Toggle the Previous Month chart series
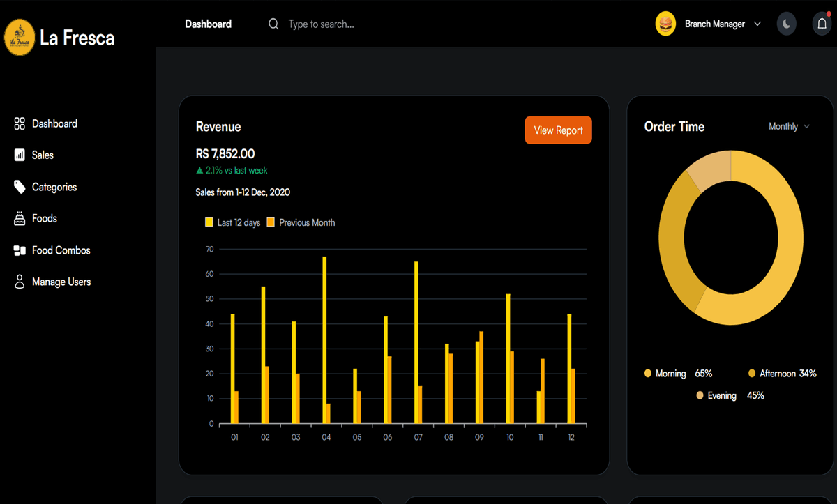The image size is (837, 504). point(301,223)
